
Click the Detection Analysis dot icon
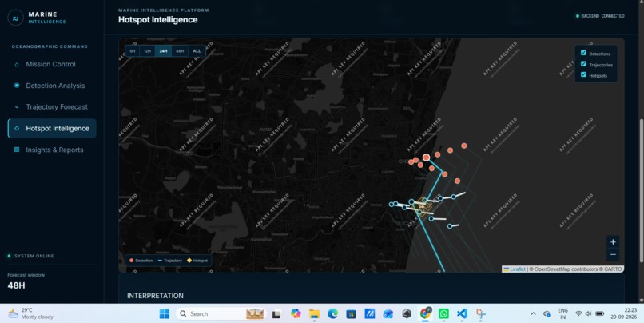[x=17, y=86]
